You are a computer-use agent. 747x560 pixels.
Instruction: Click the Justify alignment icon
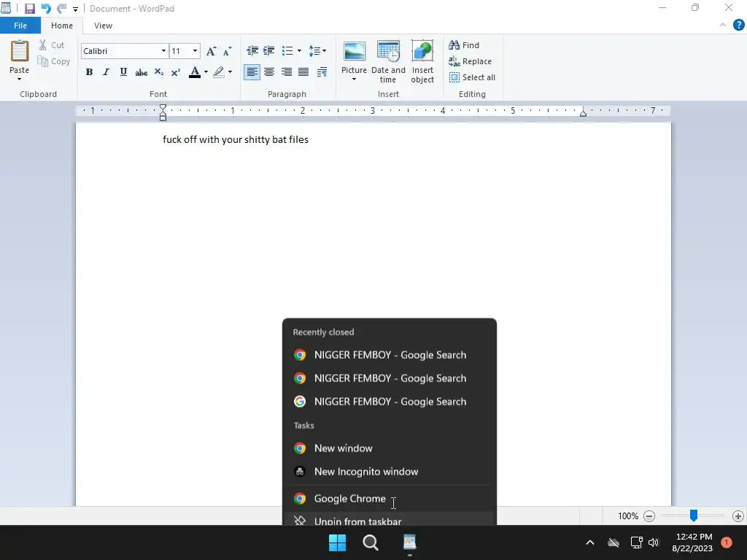coord(303,72)
